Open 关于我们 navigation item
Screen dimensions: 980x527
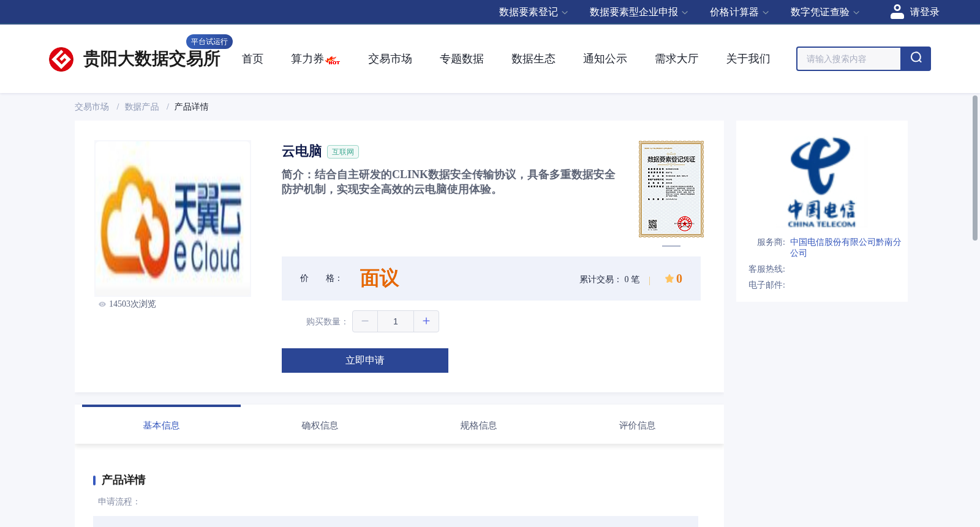click(x=748, y=59)
